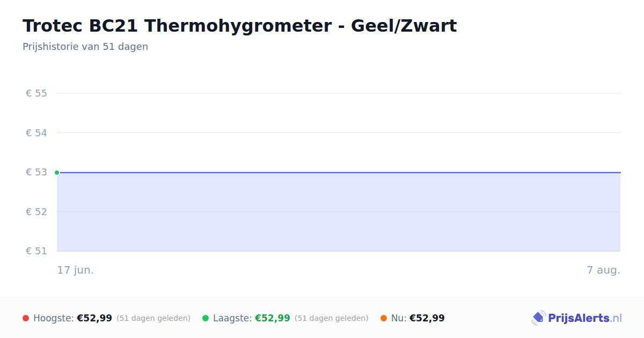Click the € 52 y-axis label
Screen dimensions: 644x338
[36, 211]
